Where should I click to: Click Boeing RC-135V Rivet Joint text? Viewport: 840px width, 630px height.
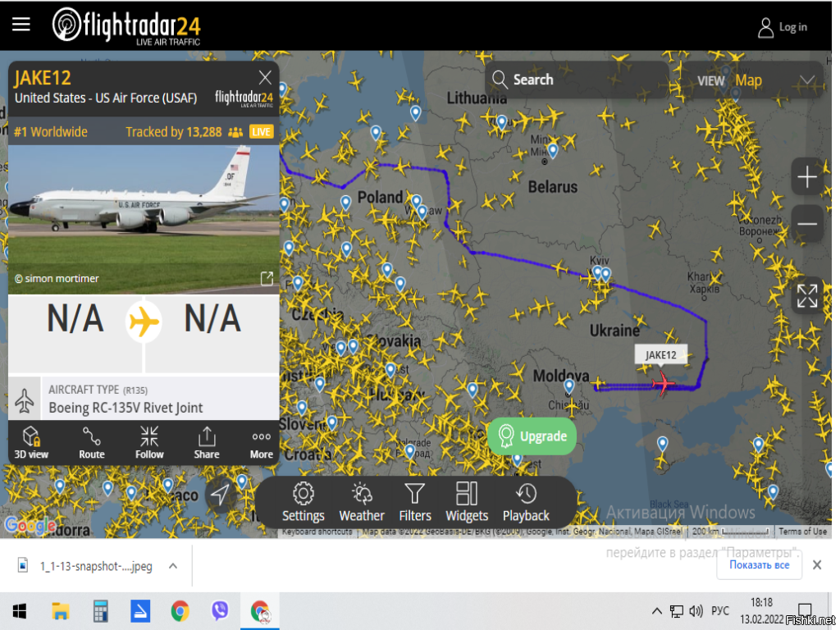click(x=126, y=409)
